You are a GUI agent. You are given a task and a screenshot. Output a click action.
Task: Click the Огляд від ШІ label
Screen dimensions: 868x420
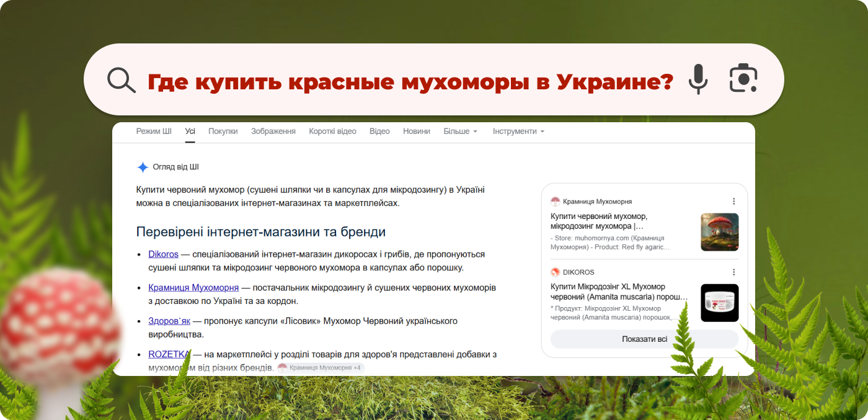click(176, 167)
